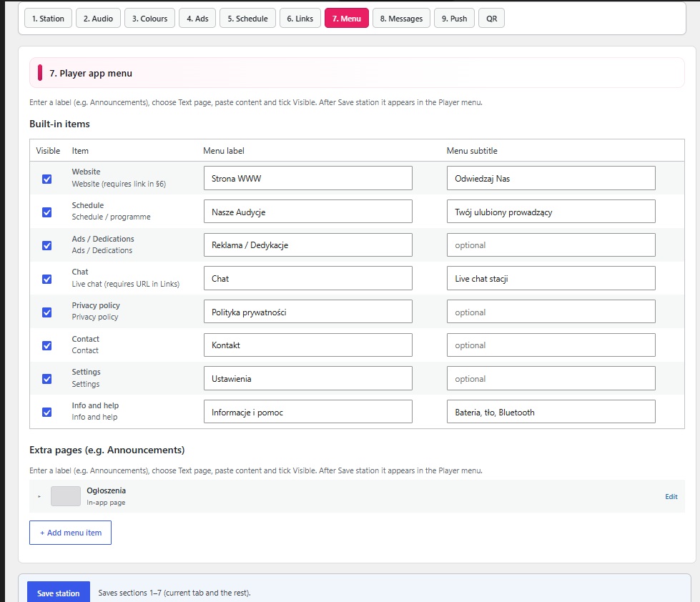The height and width of the screenshot is (602, 700).
Task: Select the 'Reklama / Dedykacje' label field
Action: tap(308, 245)
